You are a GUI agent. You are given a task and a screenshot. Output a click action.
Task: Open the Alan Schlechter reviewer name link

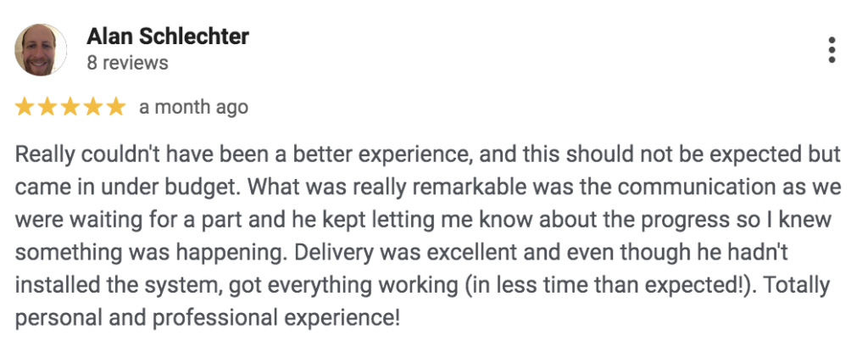point(168,37)
